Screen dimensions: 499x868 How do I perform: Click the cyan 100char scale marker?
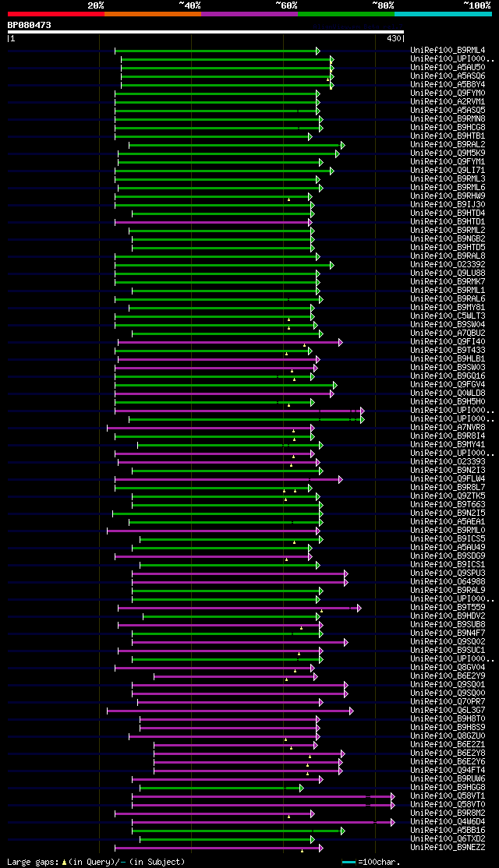349,862
